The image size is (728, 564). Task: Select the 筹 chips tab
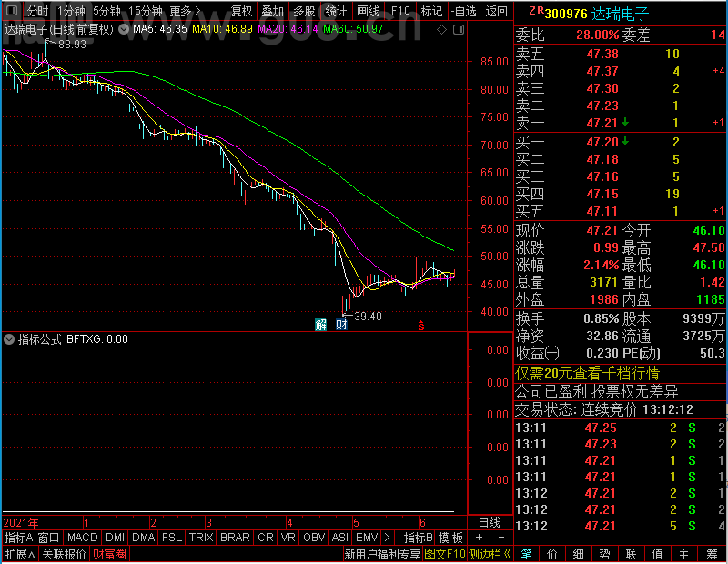click(x=712, y=554)
